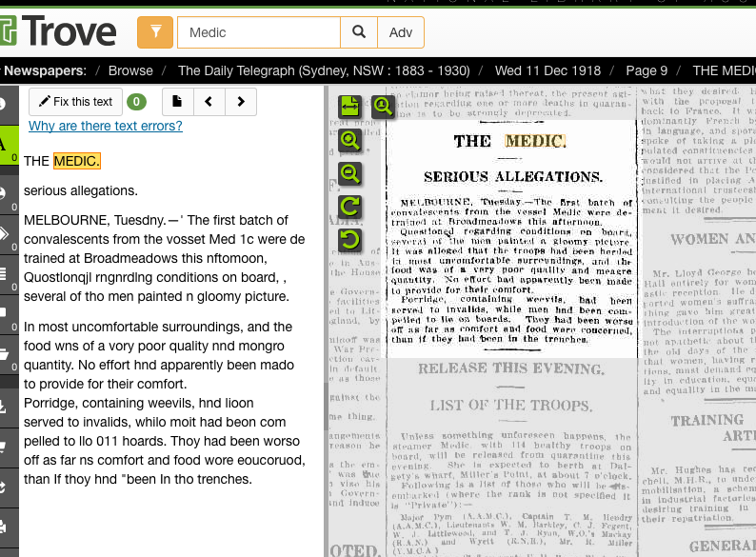Zoom out of the newspaper image
This screenshot has width=756, height=557.
(350, 173)
